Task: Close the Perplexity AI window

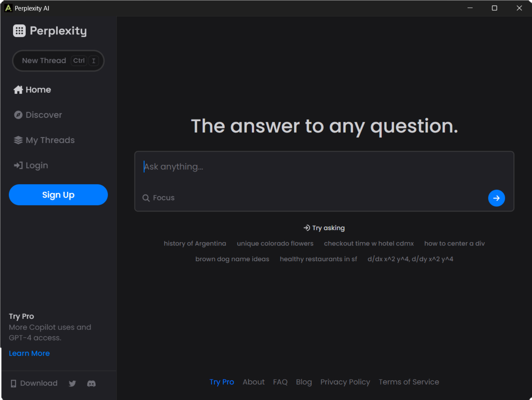Action: [519, 8]
